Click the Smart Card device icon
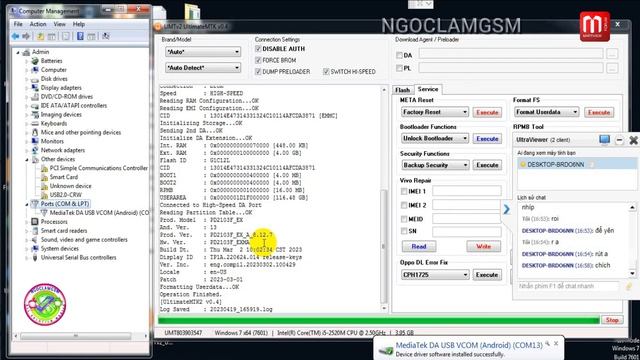Screen dimensions: 640x360 pos(44,177)
